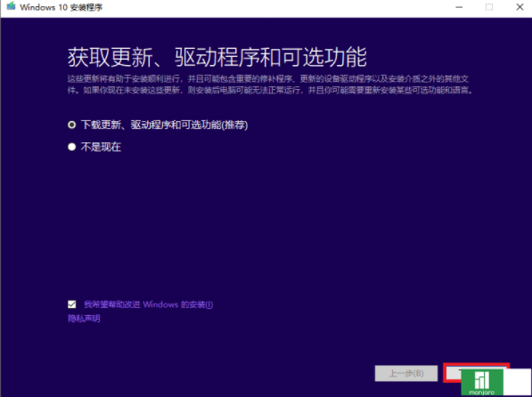
Task: Open the 隐私声明 link
Action: [x=84, y=319]
